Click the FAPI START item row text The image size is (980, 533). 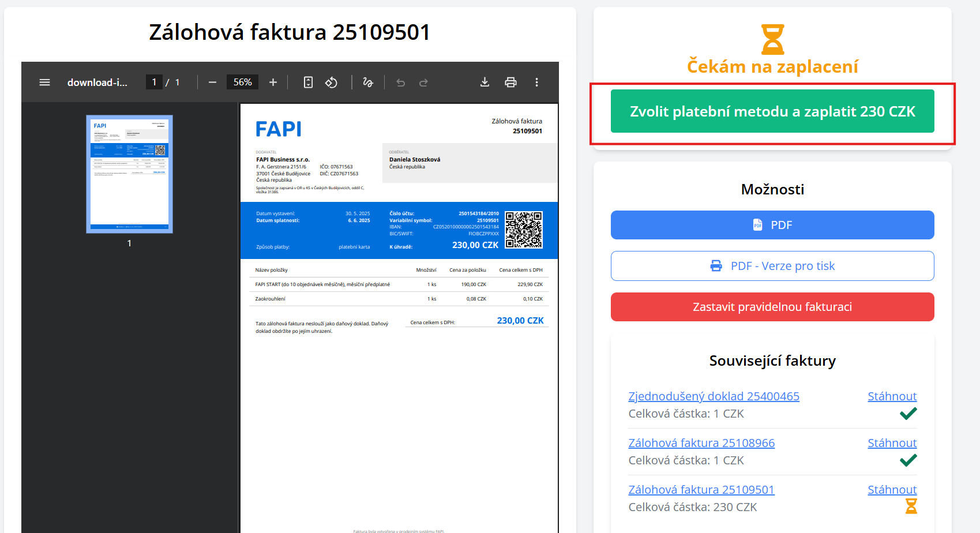pos(322,284)
